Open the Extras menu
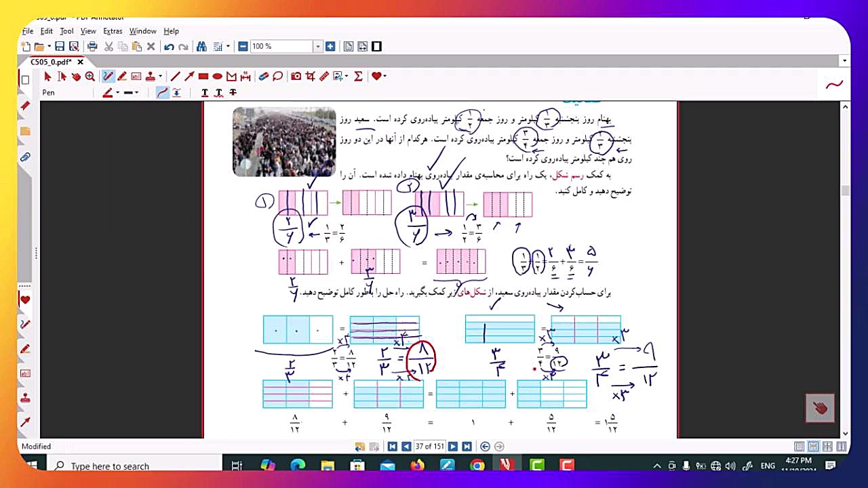 click(113, 31)
